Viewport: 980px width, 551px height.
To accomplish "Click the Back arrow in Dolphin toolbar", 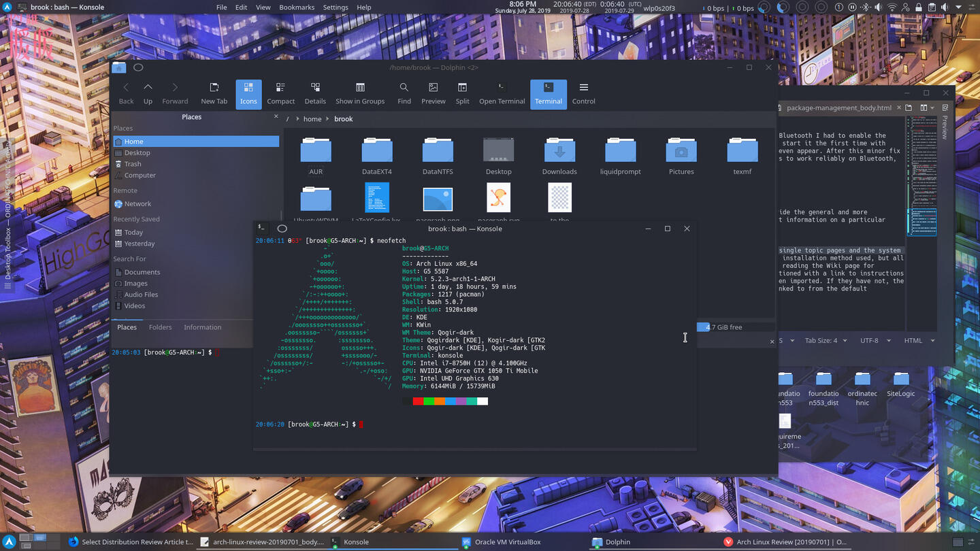I will pos(126,93).
